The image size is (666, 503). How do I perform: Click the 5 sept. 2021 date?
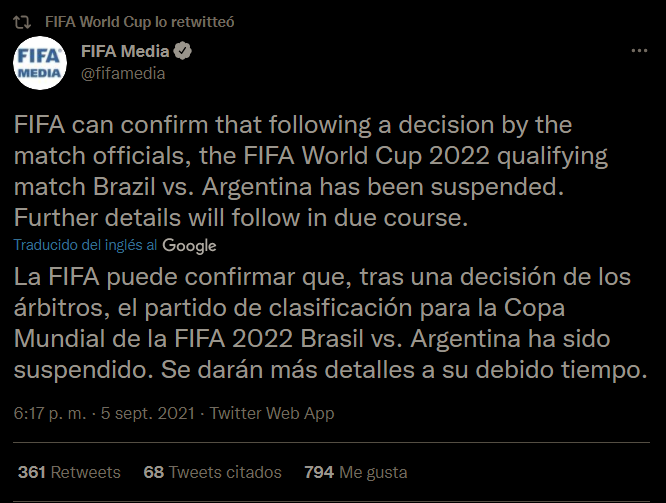pyautogui.click(x=147, y=413)
